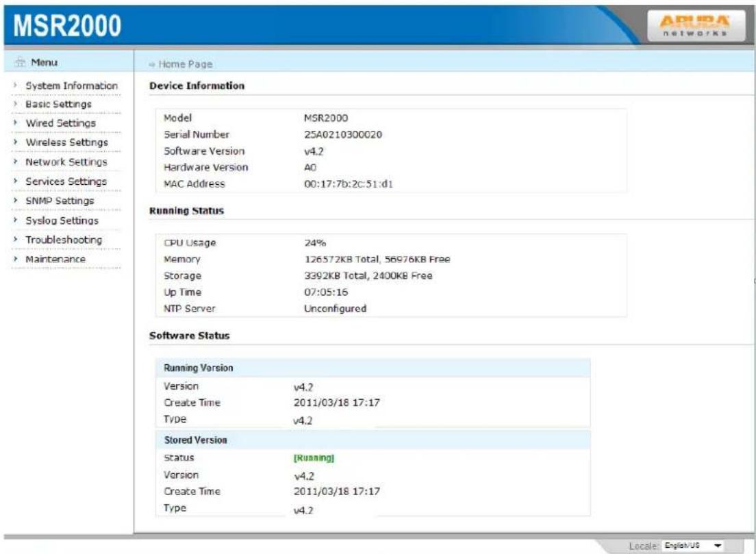Viewport: 756px width, 554px height.
Task: Click the Menu label in sidebar header
Action: coord(45,62)
